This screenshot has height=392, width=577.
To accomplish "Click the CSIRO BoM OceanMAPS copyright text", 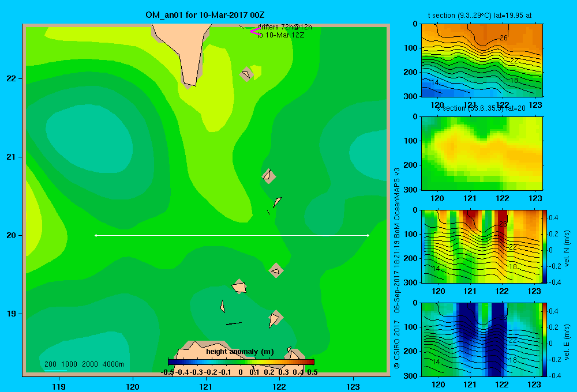I will pos(397,267).
